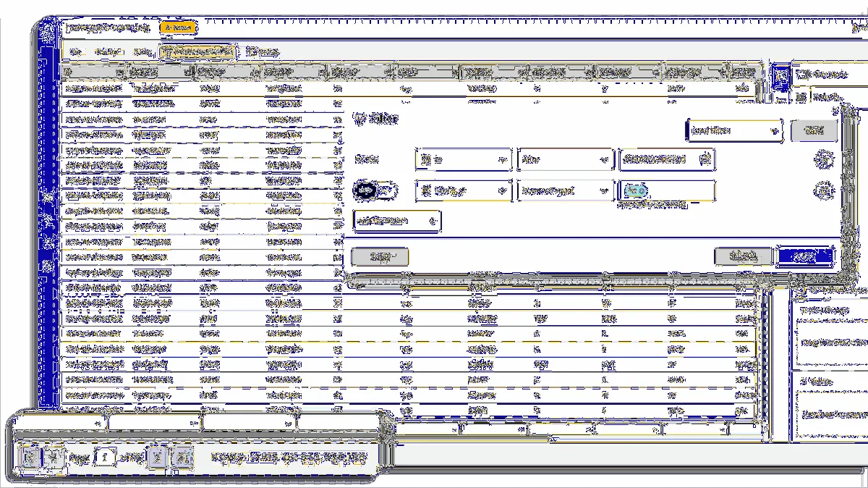
Task: Open the first filter row's field dropdown
Action: click(464, 159)
